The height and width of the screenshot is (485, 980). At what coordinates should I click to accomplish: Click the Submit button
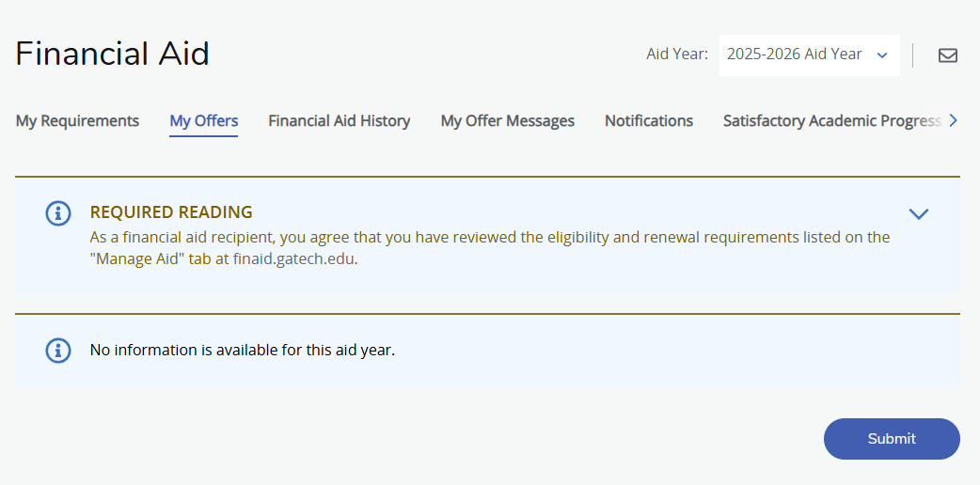click(x=892, y=439)
